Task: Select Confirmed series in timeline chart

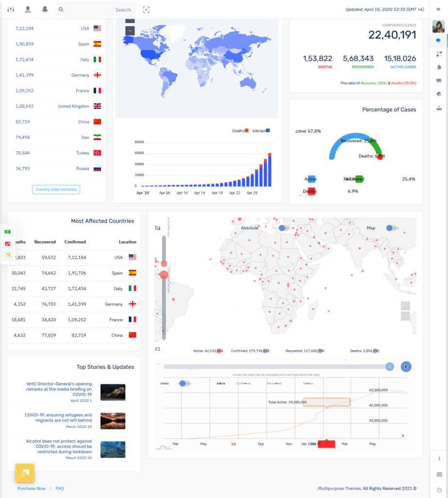Action: [x=243, y=383]
